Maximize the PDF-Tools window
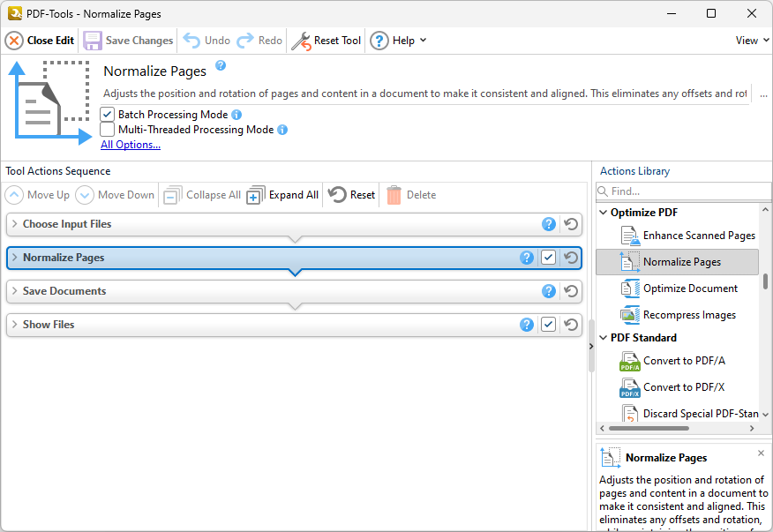Viewport: 773px width, 532px height. pyautogui.click(x=711, y=13)
